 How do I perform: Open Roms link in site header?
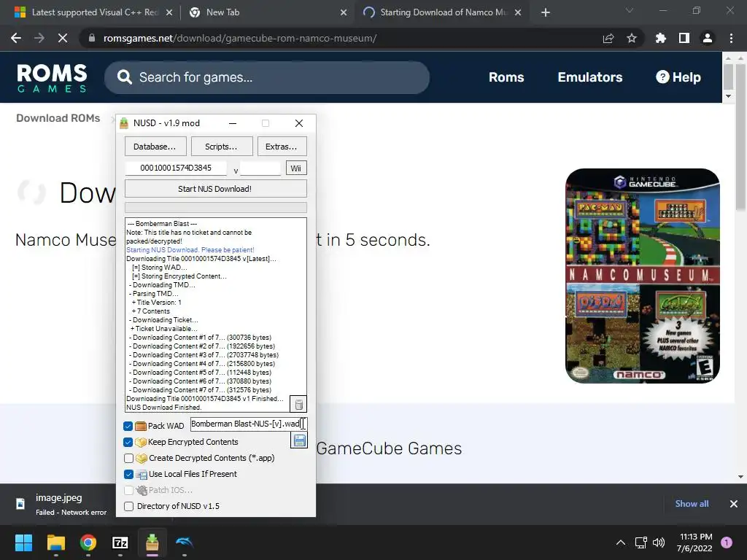click(x=506, y=77)
